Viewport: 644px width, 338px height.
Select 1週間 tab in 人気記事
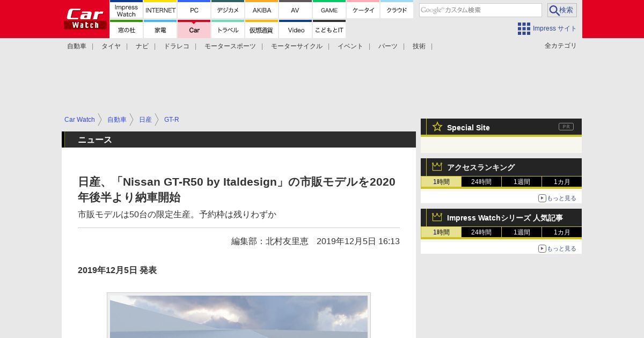(x=522, y=232)
